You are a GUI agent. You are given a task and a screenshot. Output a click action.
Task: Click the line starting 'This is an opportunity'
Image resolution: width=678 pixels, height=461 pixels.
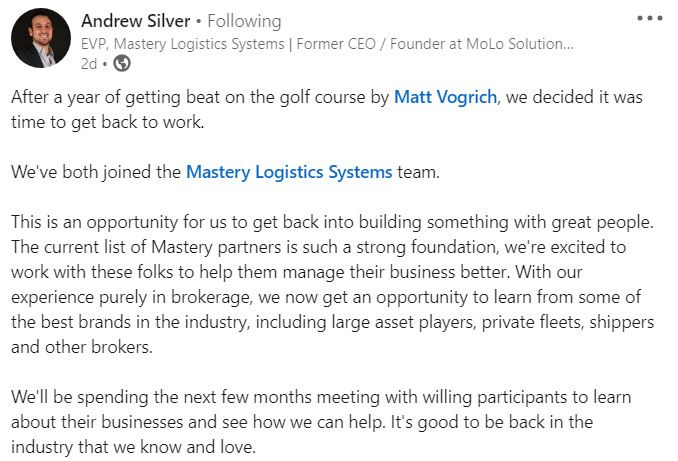click(x=332, y=222)
